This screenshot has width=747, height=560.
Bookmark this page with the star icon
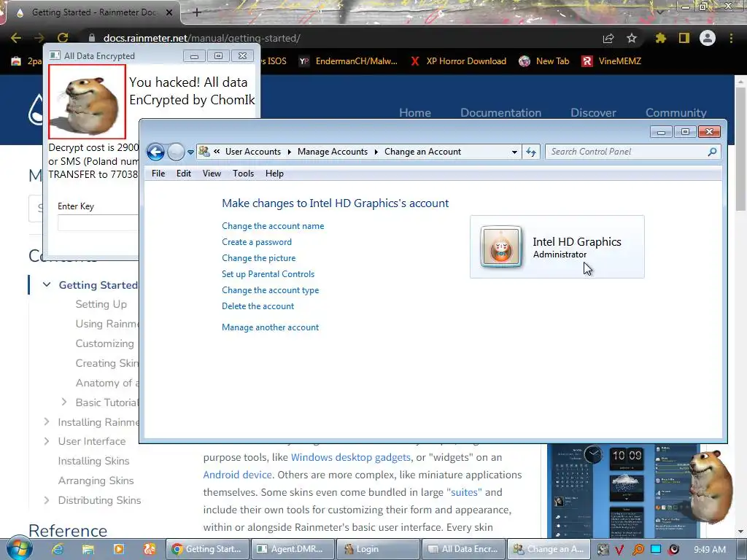pyautogui.click(x=632, y=38)
